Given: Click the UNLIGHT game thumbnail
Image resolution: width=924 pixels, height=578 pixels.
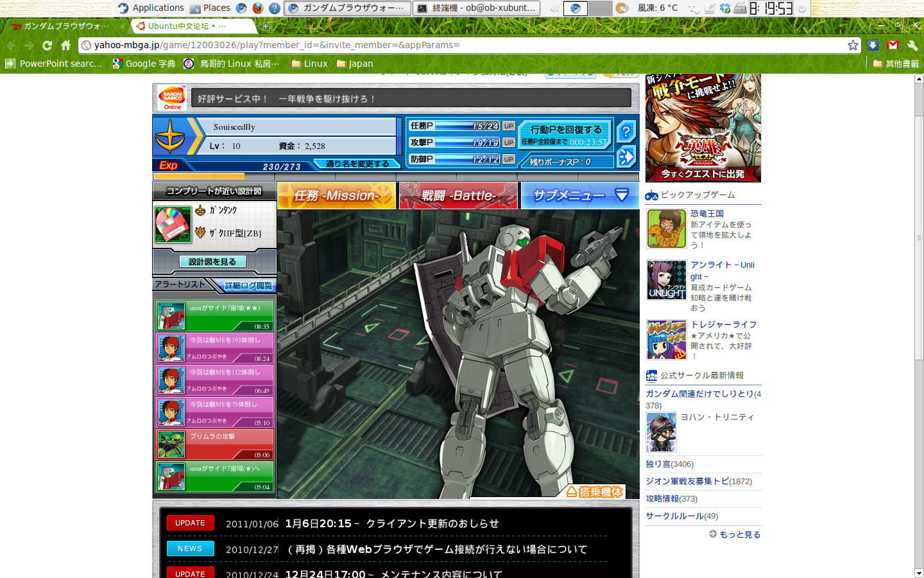Looking at the screenshot, I should click(x=667, y=280).
